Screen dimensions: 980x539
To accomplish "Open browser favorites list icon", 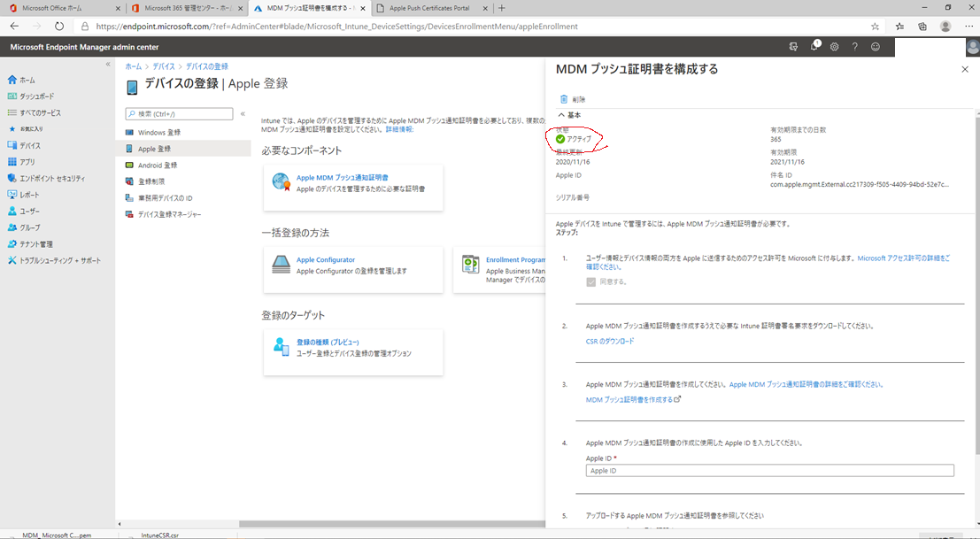I will 899,27.
